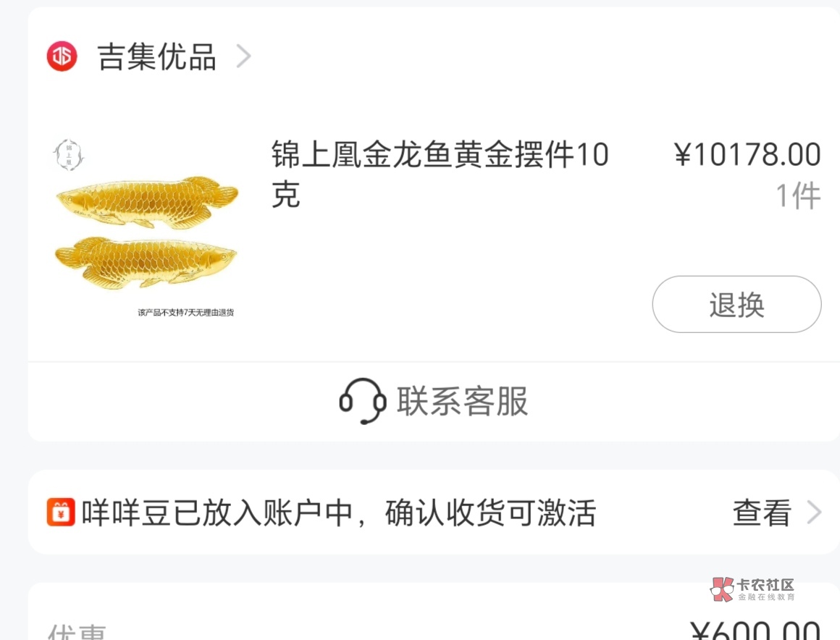Tap the 1件 quantity label
The height and width of the screenshot is (640, 840).
(x=798, y=195)
